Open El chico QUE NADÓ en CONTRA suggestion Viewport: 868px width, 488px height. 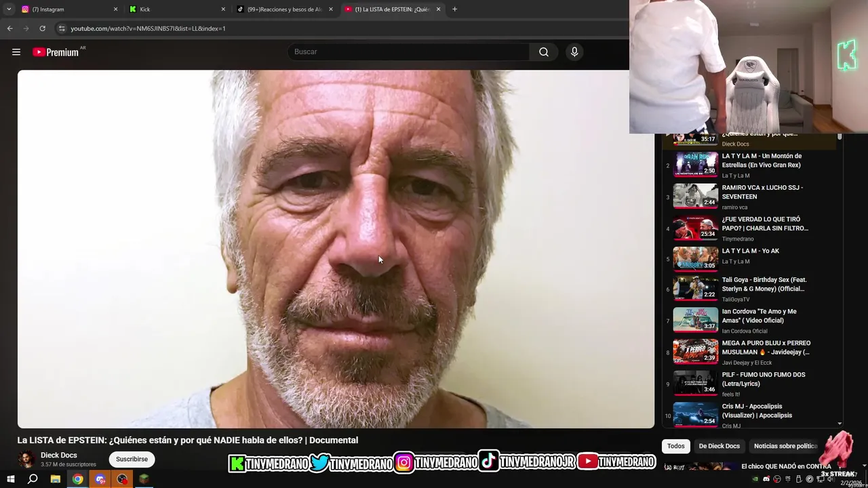[786, 466]
